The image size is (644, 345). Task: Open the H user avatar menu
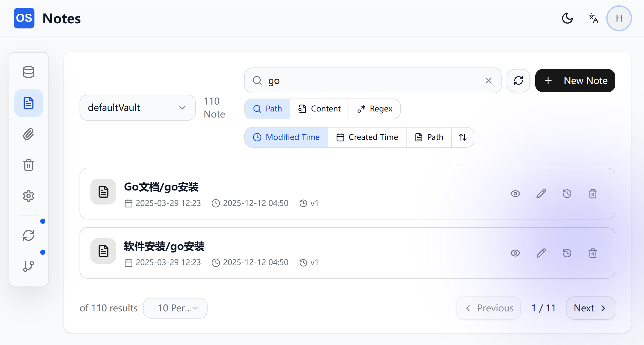[619, 18]
